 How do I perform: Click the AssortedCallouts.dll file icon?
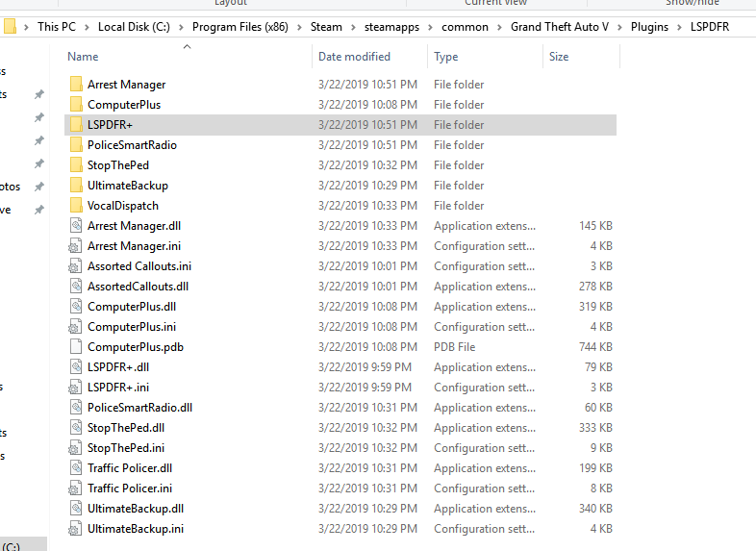coord(76,287)
